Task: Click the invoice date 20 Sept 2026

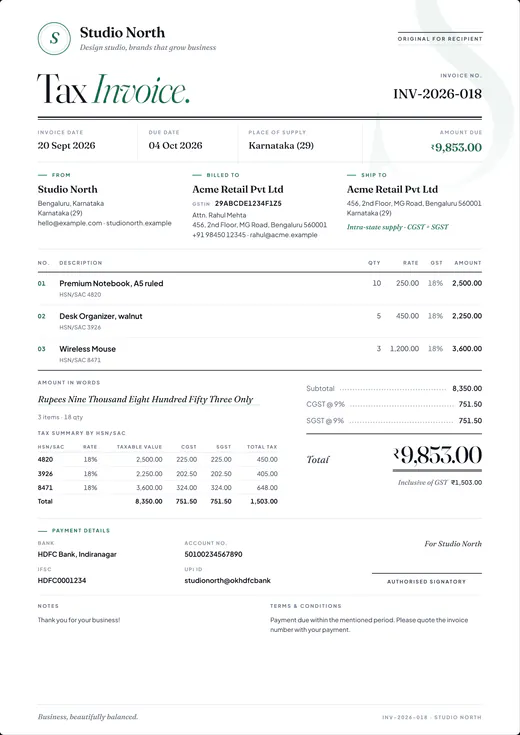Action: (x=66, y=145)
